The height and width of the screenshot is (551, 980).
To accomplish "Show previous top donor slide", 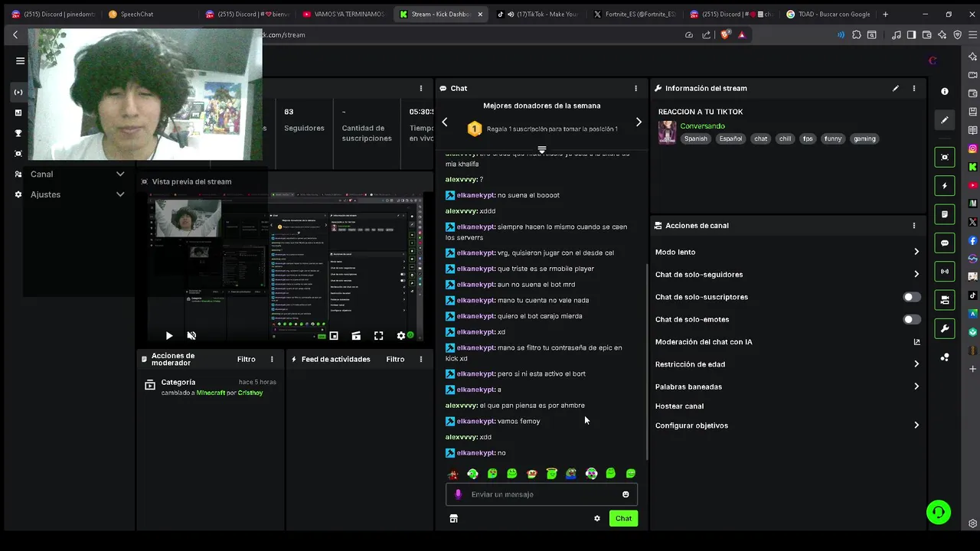I will 445,122.
